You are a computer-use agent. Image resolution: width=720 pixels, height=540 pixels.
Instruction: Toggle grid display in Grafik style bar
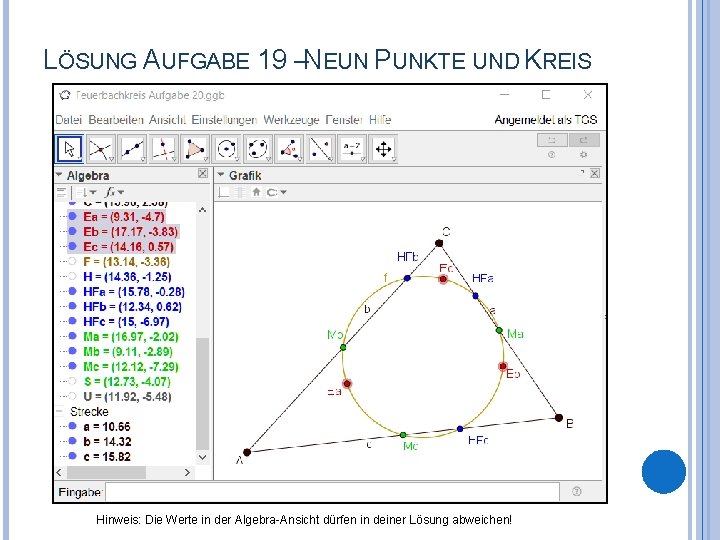point(239,192)
